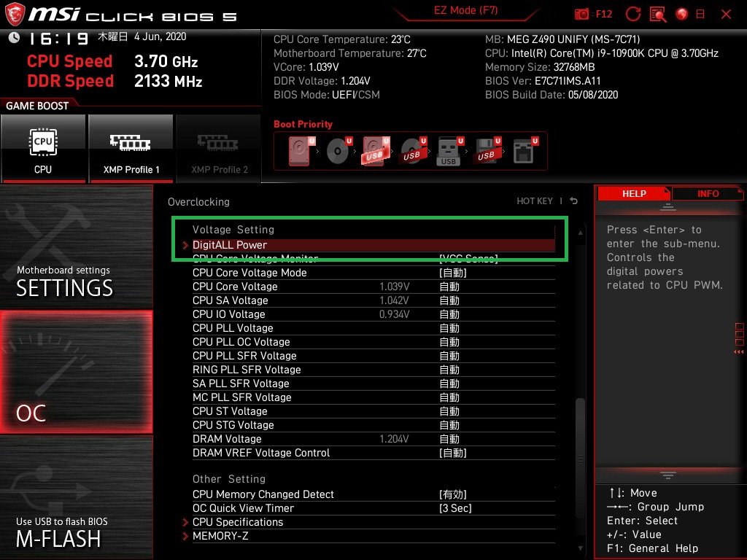Open the BIOS search magnifier icon
The height and width of the screenshot is (560, 747).
(x=658, y=15)
